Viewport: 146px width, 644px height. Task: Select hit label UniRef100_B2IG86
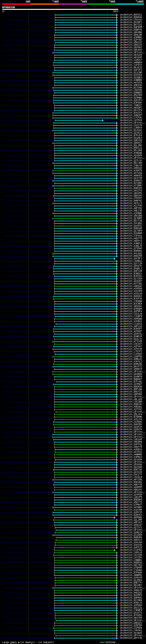pyautogui.click(x=131, y=87)
